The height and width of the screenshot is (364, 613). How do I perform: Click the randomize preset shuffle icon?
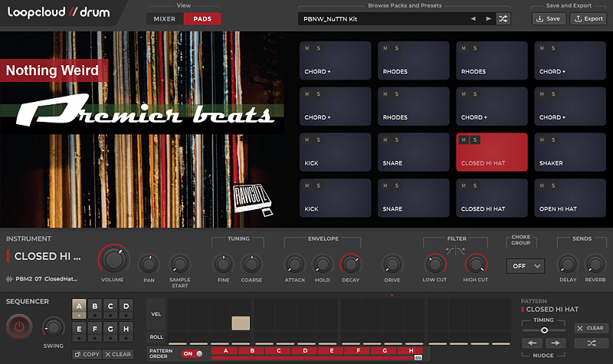503,18
